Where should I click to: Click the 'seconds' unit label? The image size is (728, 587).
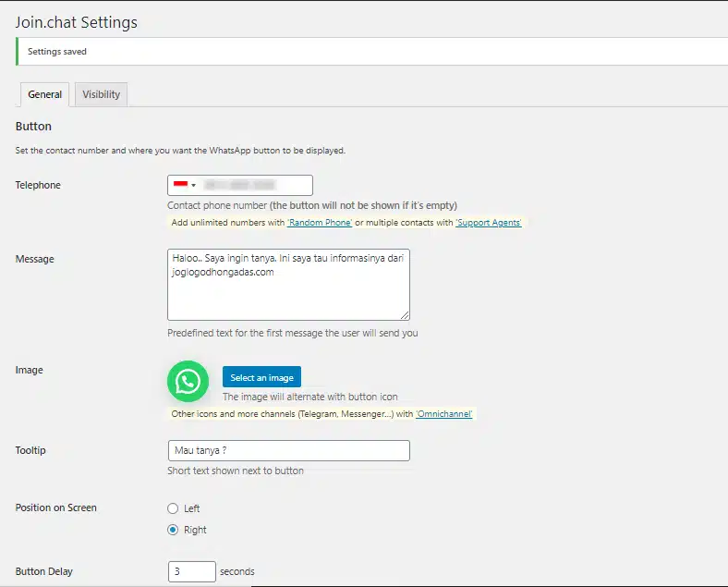click(x=237, y=571)
